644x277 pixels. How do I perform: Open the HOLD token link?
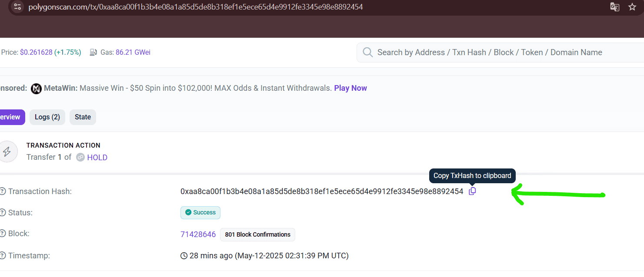(x=97, y=158)
